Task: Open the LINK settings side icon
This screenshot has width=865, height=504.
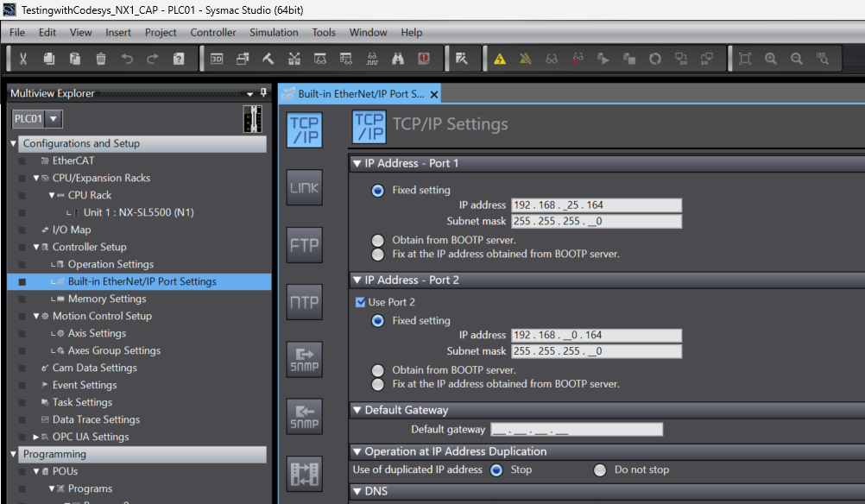Action: point(304,187)
